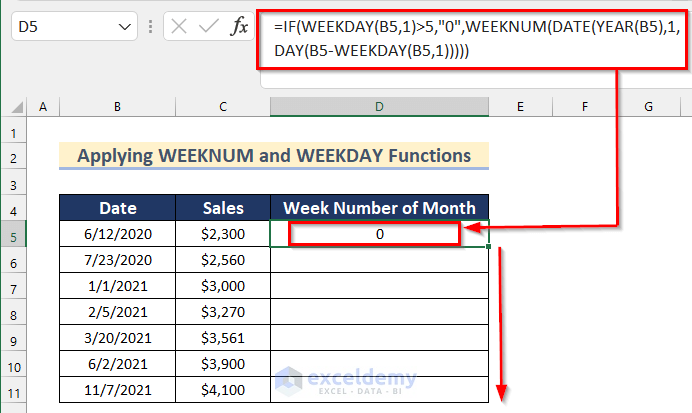Open the Insert Function fx dialog
692x413 pixels.
239,27
